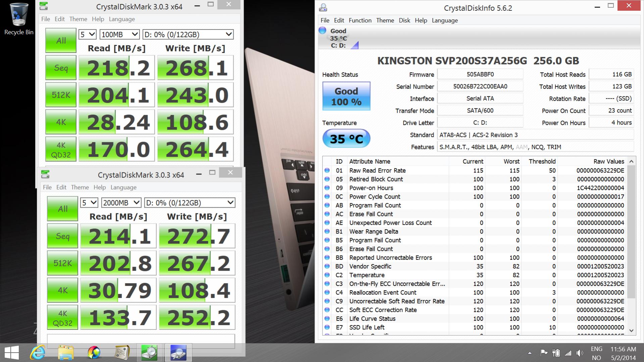Click status dot for Retired Block Count
644x362 pixels.
point(327,179)
